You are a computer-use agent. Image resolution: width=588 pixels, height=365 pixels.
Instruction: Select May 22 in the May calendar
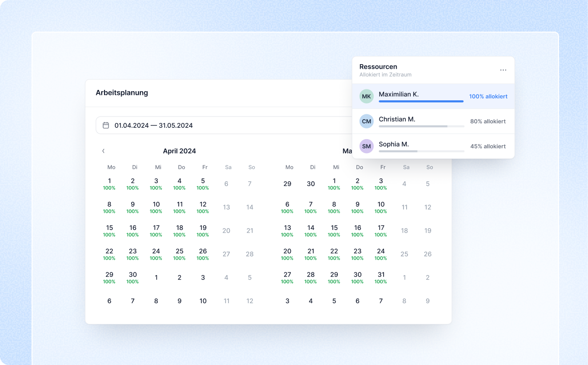pos(334,254)
